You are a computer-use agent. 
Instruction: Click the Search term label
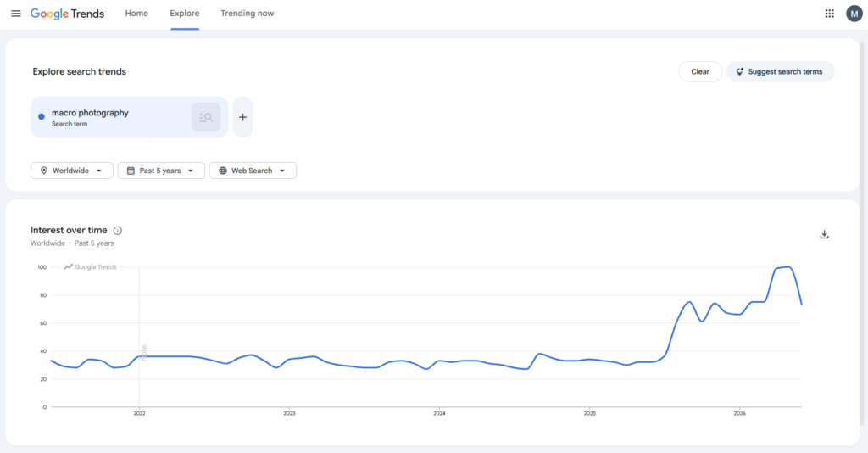click(70, 124)
